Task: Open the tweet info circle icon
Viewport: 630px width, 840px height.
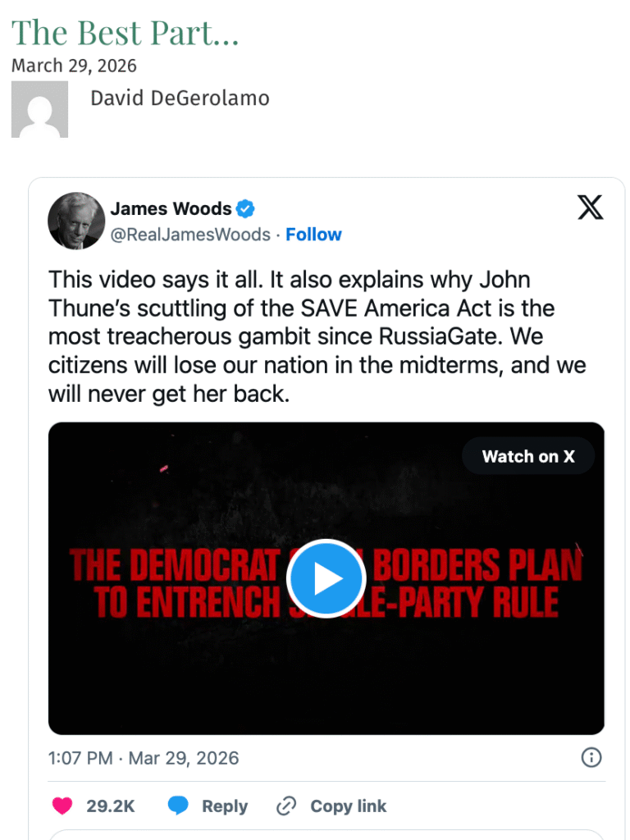Action: (x=591, y=757)
